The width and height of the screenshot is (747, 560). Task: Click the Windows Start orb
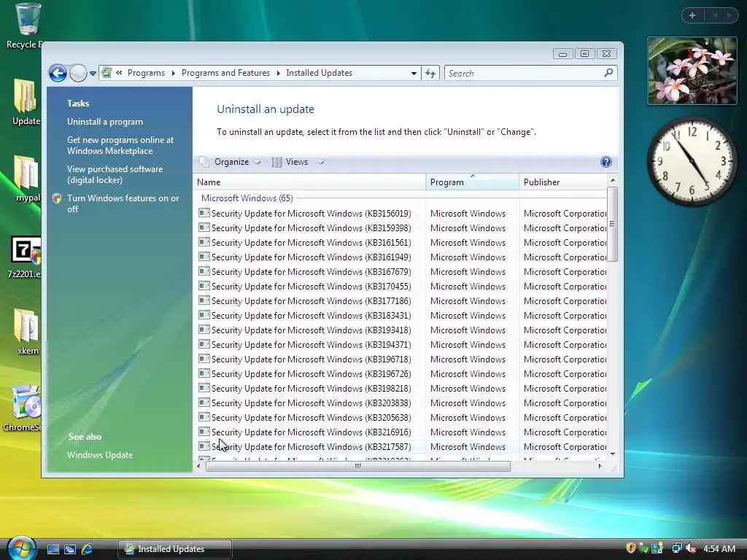21,548
